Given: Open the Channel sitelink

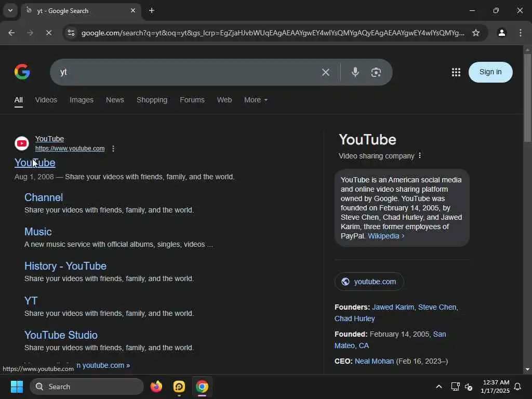Looking at the screenshot, I should [44, 197].
